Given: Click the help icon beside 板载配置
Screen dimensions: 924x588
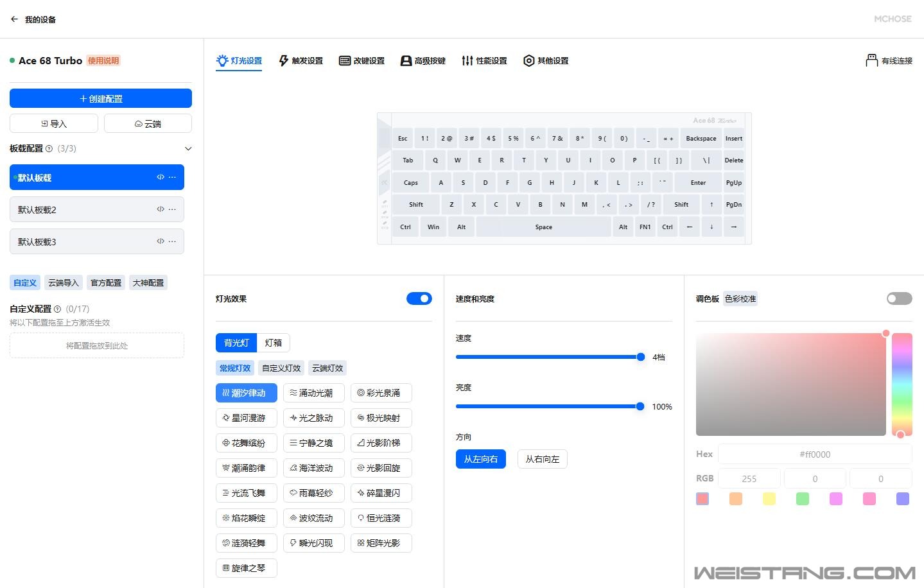Looking at the screenshot, I should pos(49,149).
